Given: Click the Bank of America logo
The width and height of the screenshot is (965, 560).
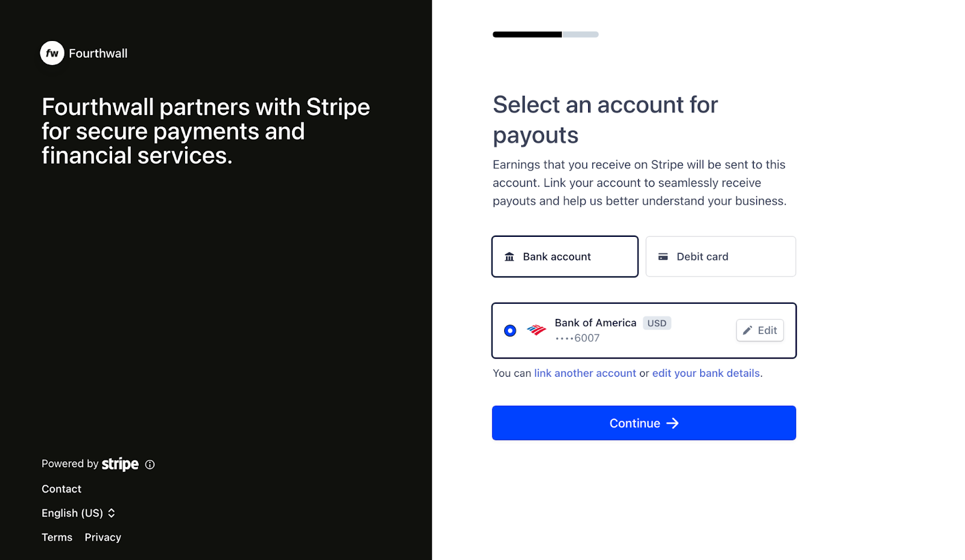Looking at the screenshot, I should point(536,330).
